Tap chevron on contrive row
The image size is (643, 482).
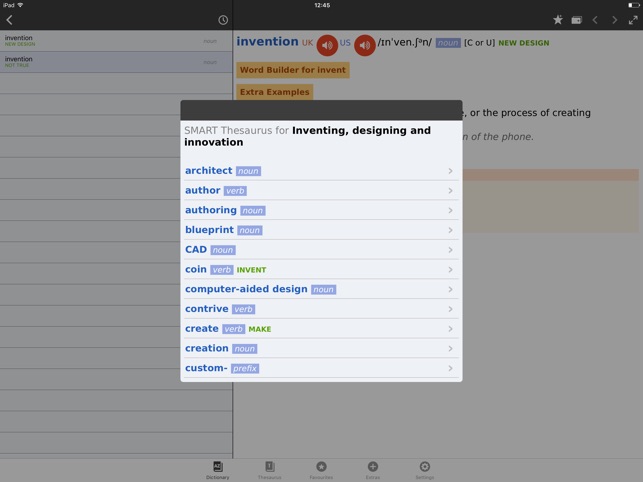click(450, 309)
